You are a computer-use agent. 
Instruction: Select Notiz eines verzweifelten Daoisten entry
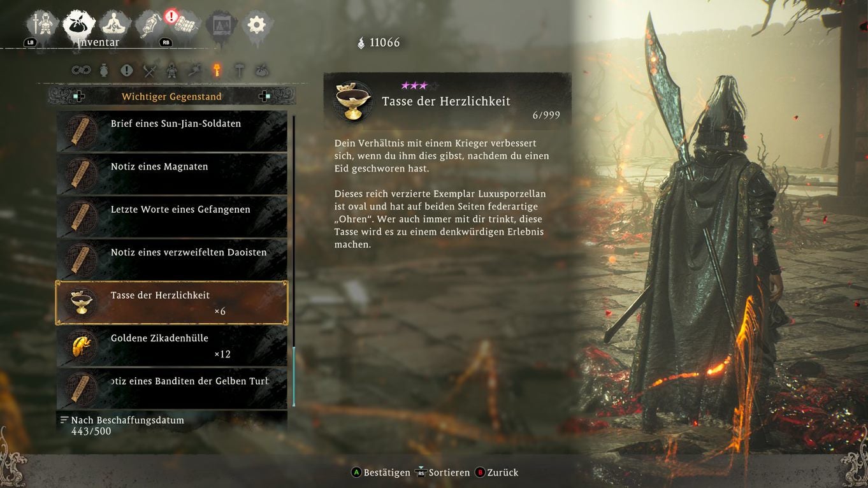pos(172,260)
